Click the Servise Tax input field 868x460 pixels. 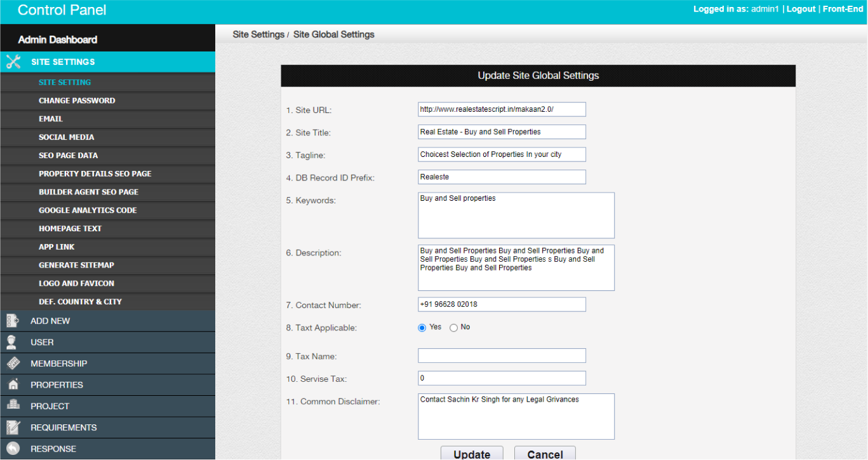click(502, 378)
